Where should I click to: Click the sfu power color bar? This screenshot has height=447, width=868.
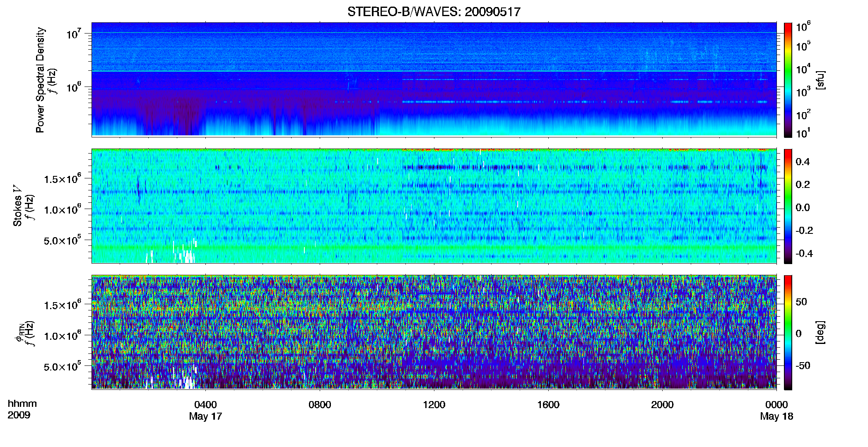tap(788, 80)
